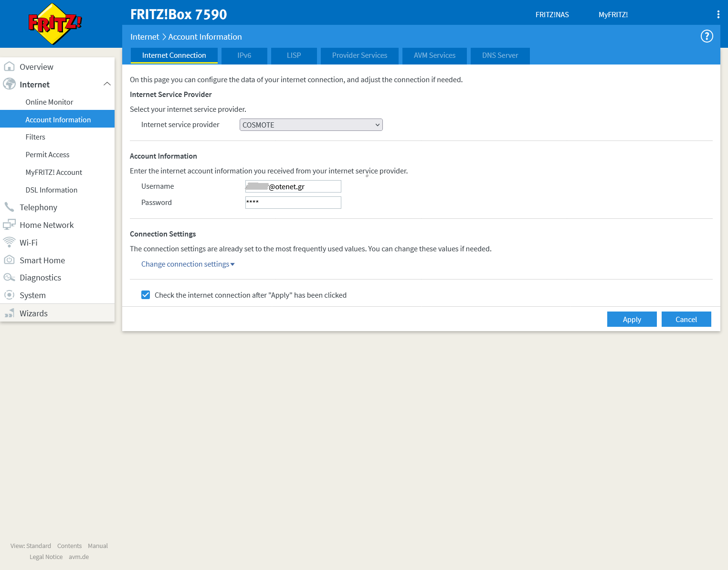Switch to the Internet Connection tab
This screenshot has width=728, height=570.
(x=174, y=55)
